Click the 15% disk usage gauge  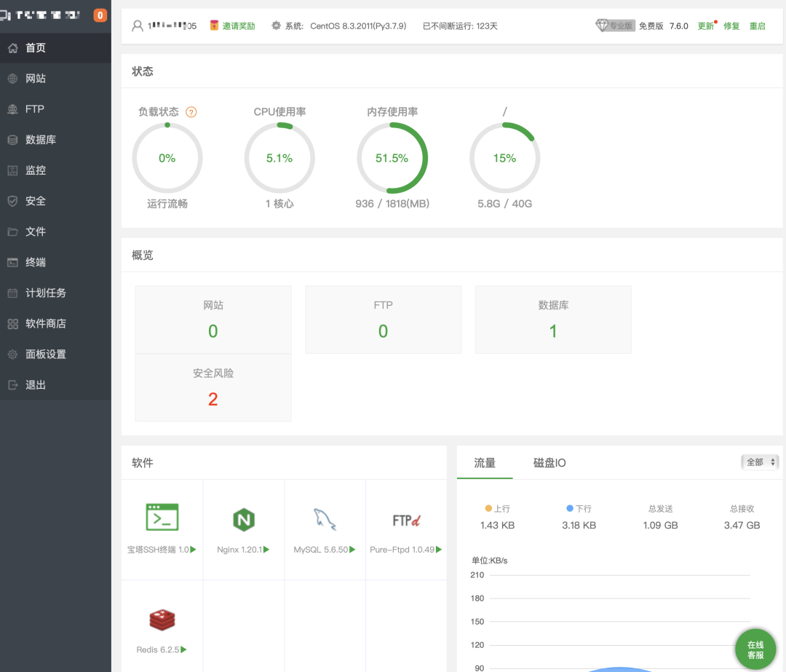505,158
